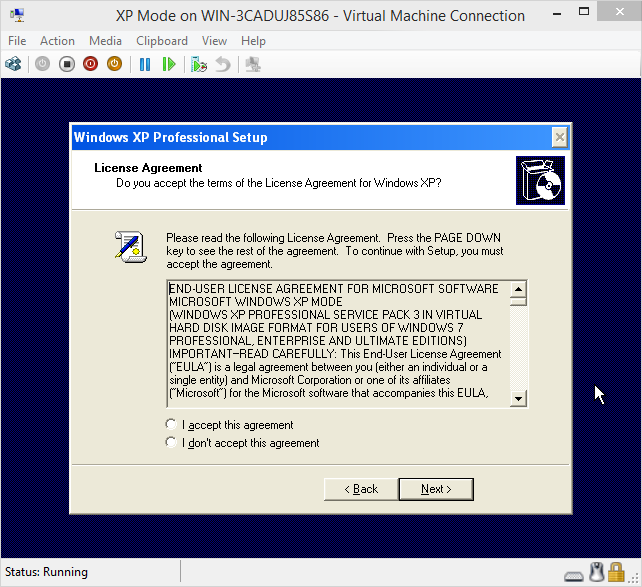Click the license text scroll up arrow
This screenshot has height=587, width=642.
tap(518, 289)
